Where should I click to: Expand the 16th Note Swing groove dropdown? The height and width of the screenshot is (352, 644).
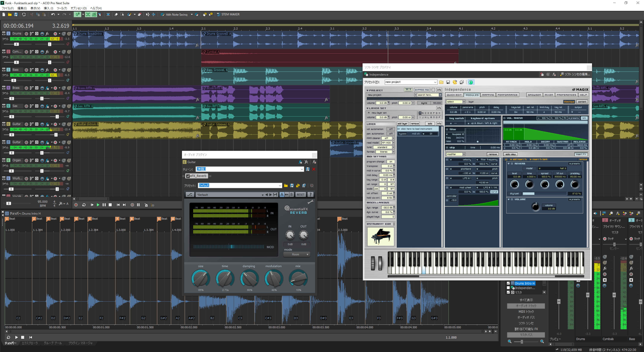[x=192, y=14]
